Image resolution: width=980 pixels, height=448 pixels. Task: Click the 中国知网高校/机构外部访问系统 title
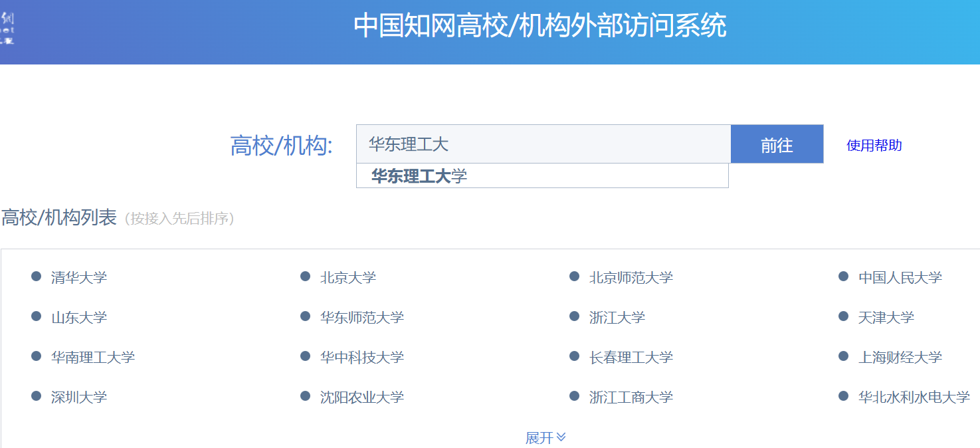pos(539,26)
